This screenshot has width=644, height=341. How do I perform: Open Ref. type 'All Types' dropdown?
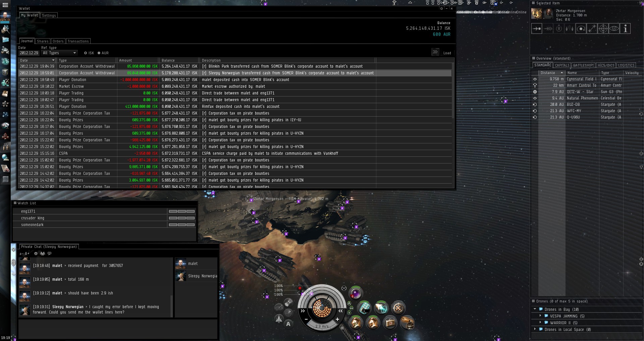pyautogui.click(x=59, y=53)
